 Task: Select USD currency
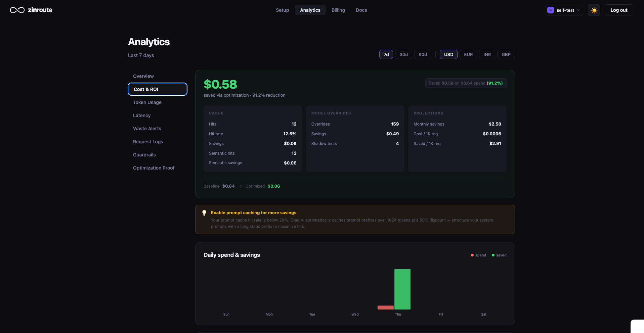coord(448,54)
